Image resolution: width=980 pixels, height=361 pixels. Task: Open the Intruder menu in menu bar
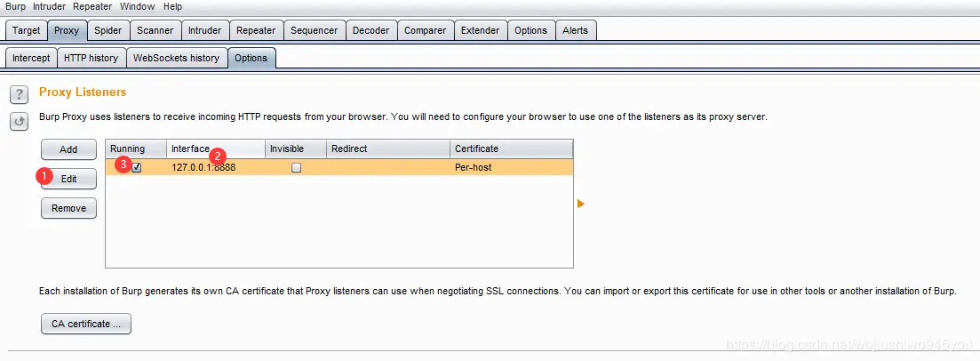(50, 7)
